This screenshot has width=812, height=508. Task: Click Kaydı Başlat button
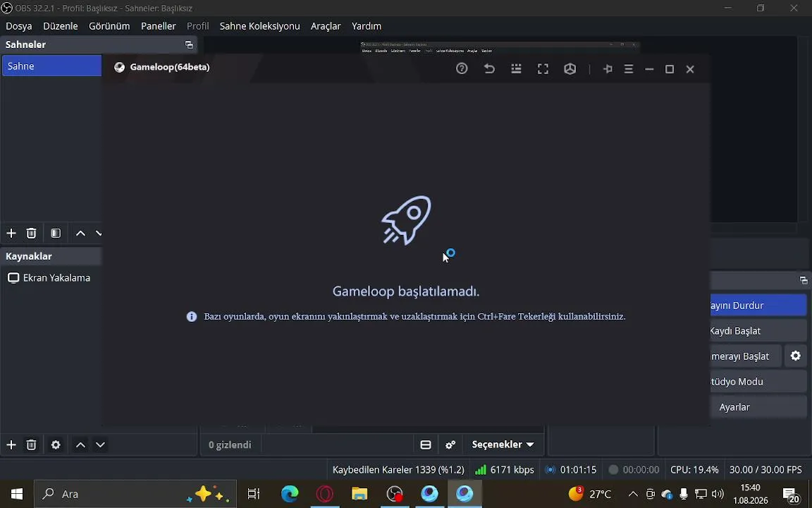[x=758, y=331]
